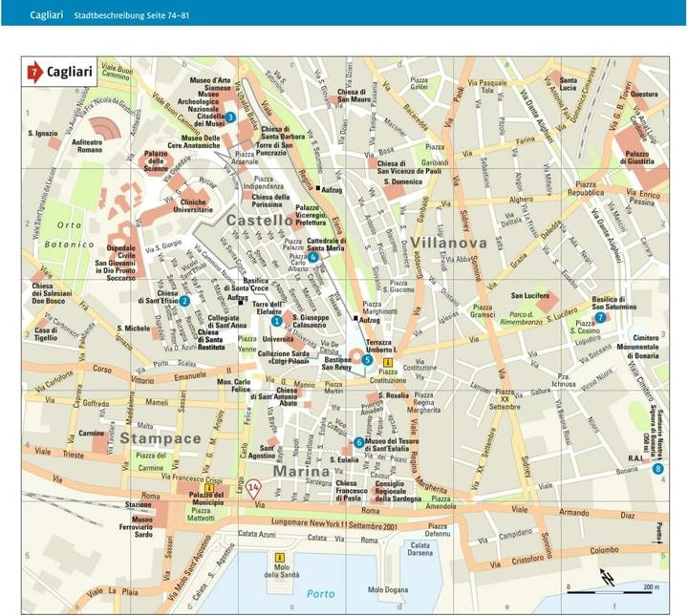
Task: Click 'Casa di Tigellio' label
Action: tap(46, 334)
